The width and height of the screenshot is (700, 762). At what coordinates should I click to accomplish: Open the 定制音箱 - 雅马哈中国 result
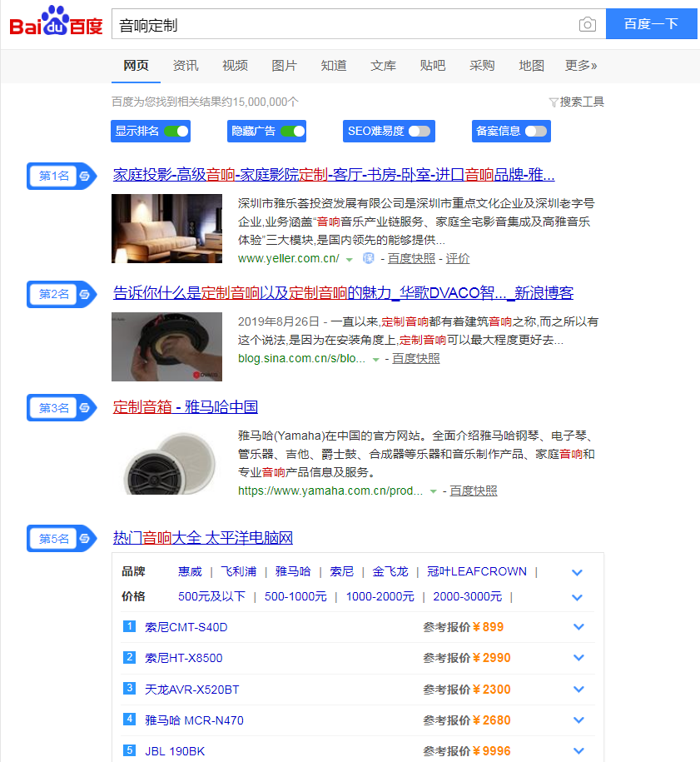(x=185, y=406)
